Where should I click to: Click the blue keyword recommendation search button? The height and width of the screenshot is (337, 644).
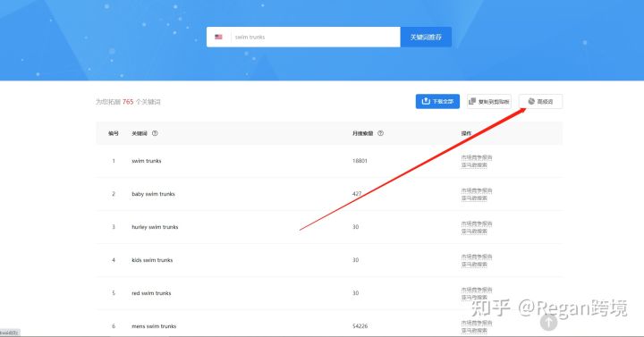426,37
